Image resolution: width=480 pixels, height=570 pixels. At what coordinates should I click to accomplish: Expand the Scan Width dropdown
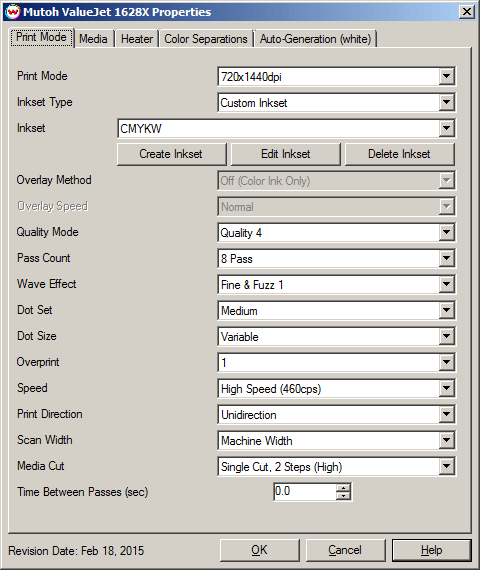coord(336,441)
